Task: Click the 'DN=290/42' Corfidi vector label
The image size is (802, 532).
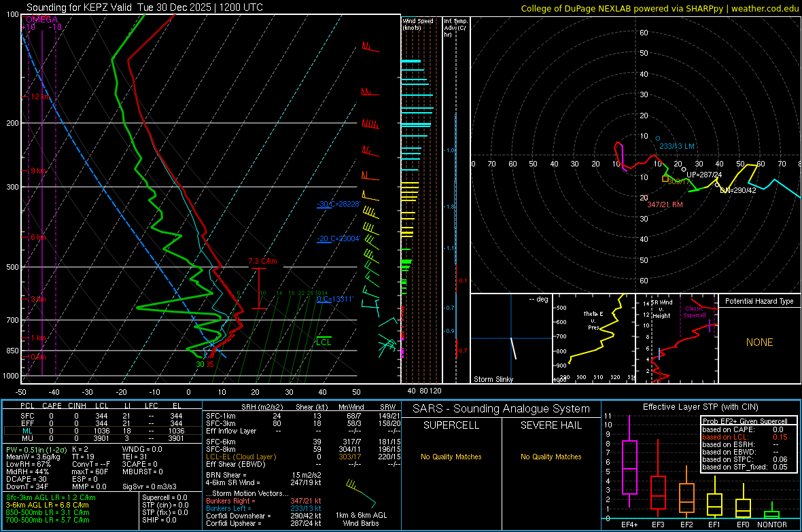Action: [x=737, y=190]
